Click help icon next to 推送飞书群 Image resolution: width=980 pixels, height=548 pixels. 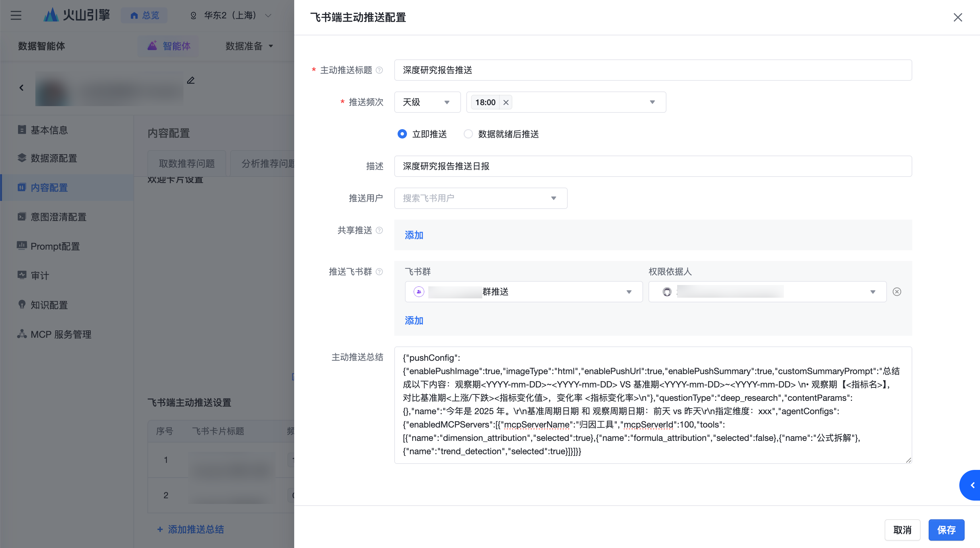tap(379, 272)
